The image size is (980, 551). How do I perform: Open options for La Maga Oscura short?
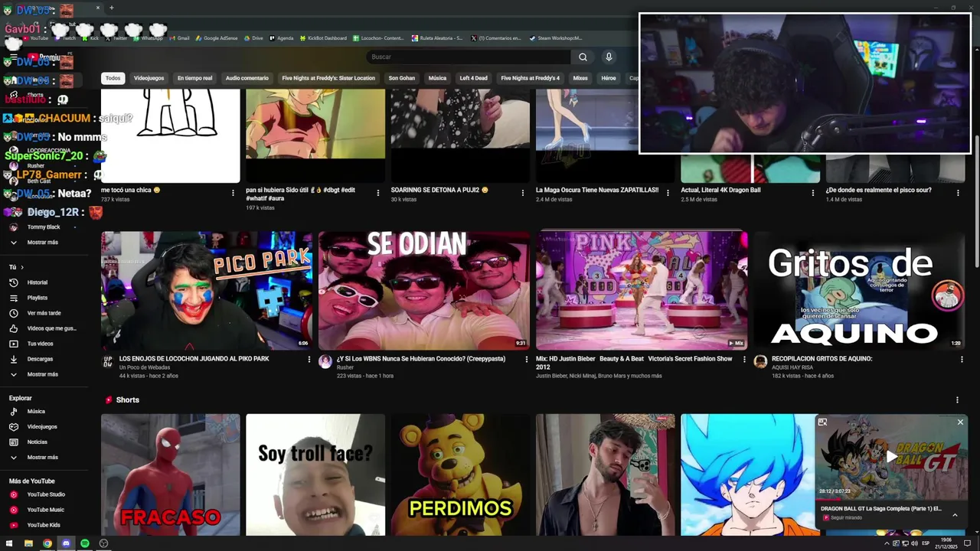[668, 193]
